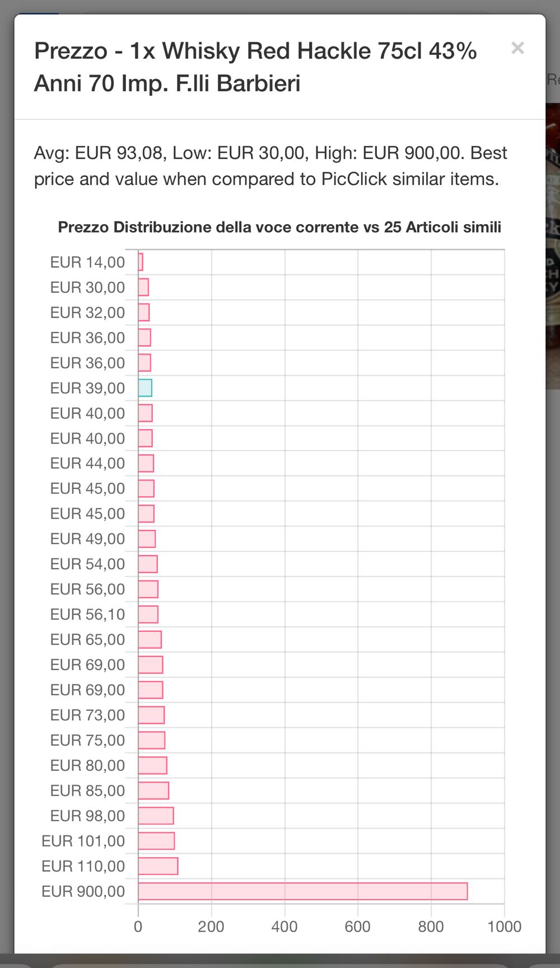Select the EUR 49,00 price bar
This screenshot has width=560, height=968.
(147, 539)
